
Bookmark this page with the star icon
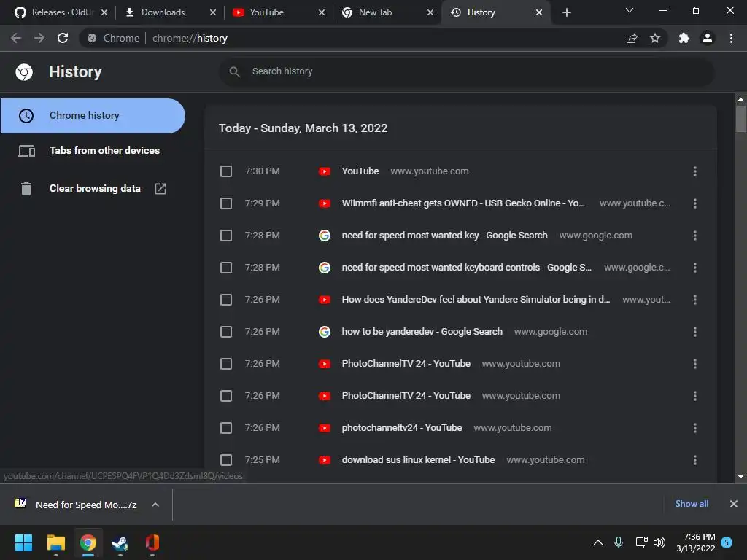pos(655,38)
